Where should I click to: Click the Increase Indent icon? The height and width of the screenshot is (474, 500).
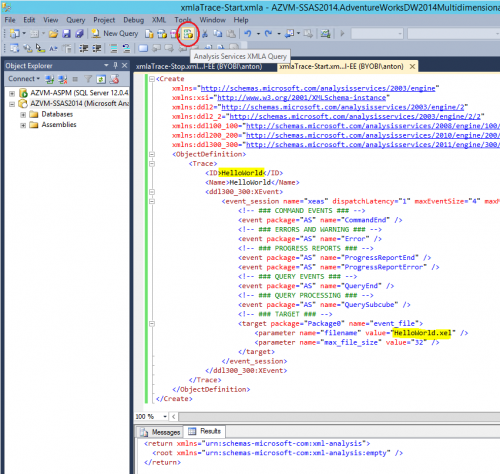(97, 49)
